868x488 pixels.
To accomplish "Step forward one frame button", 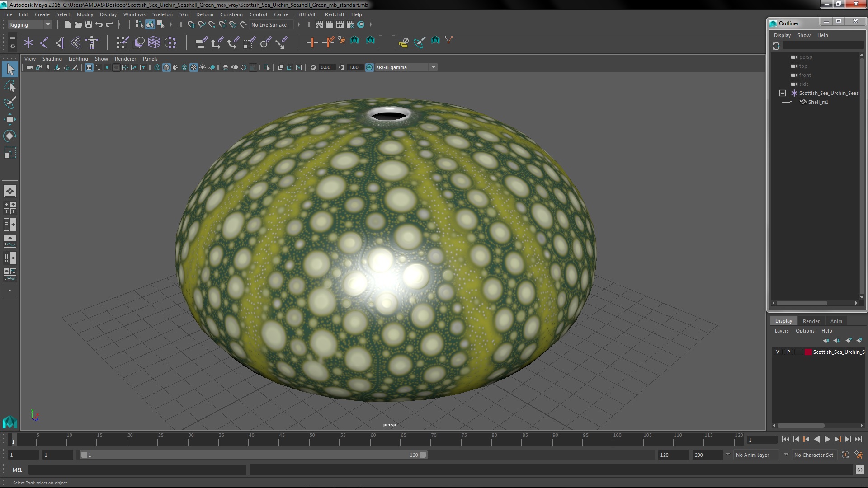I will coord(848,439).
